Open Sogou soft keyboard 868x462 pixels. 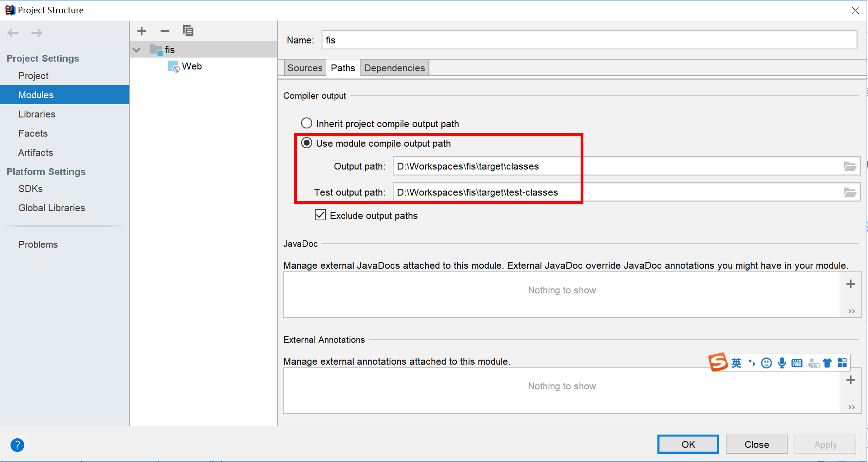(797, 363)
